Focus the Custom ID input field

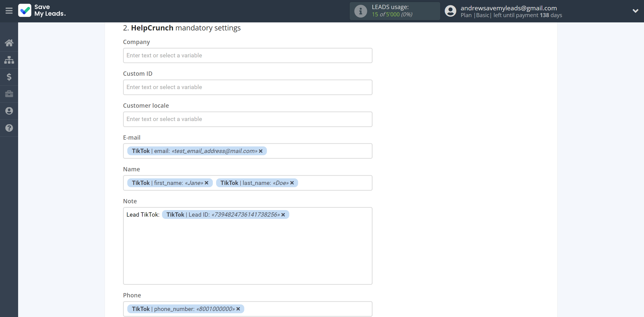[248, 87]
